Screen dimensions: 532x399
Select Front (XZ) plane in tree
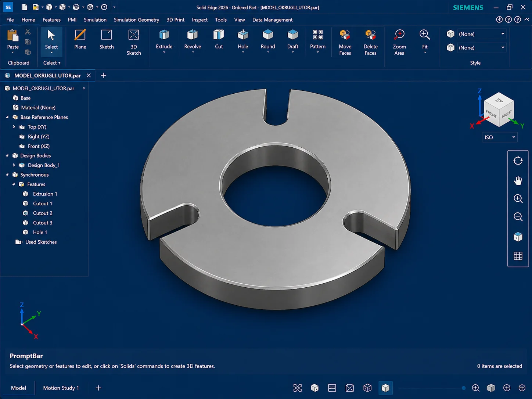click(x=39, y=146)
